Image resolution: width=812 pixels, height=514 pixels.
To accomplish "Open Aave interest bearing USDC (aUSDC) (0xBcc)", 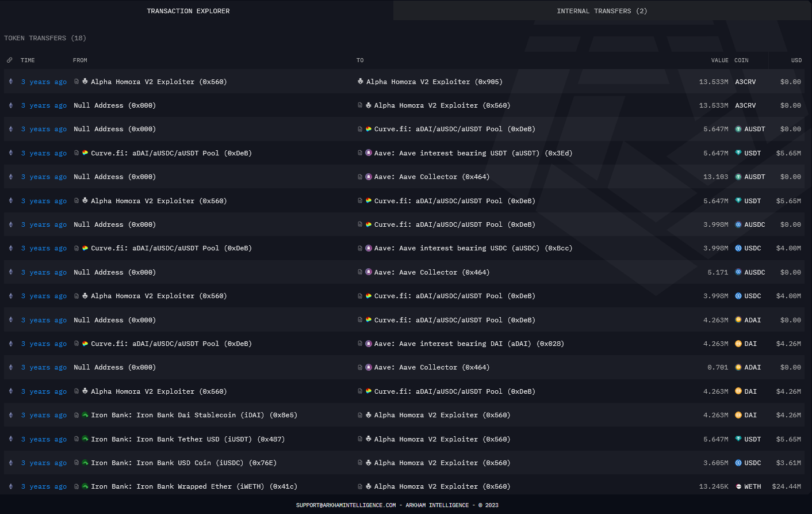I will [473, 248].
